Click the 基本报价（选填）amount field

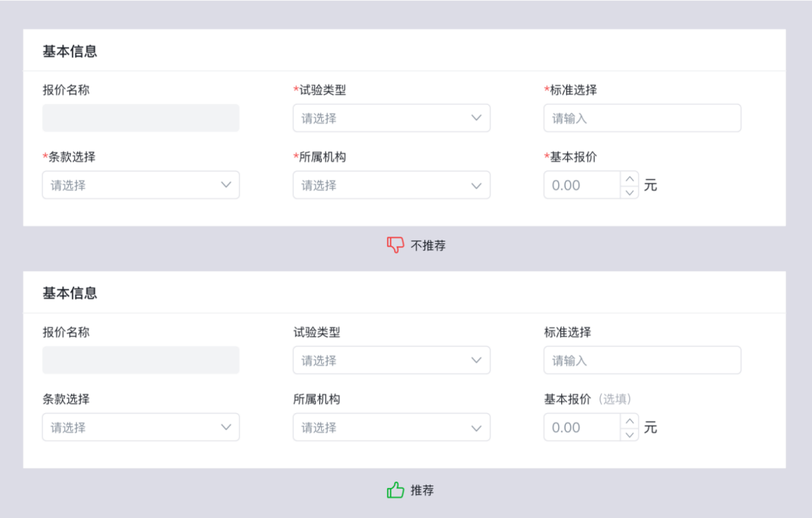582,427
